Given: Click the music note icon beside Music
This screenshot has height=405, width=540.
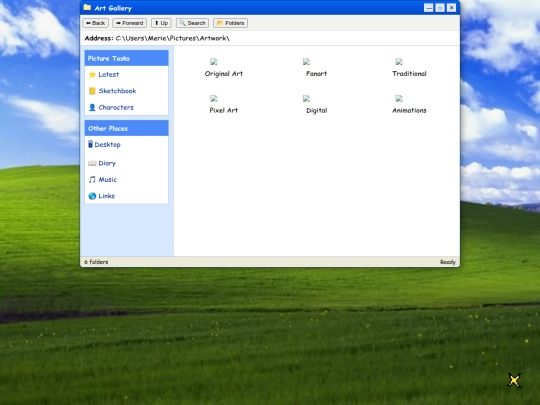Looking at the screenshot, I should click(x=92, y=179).
